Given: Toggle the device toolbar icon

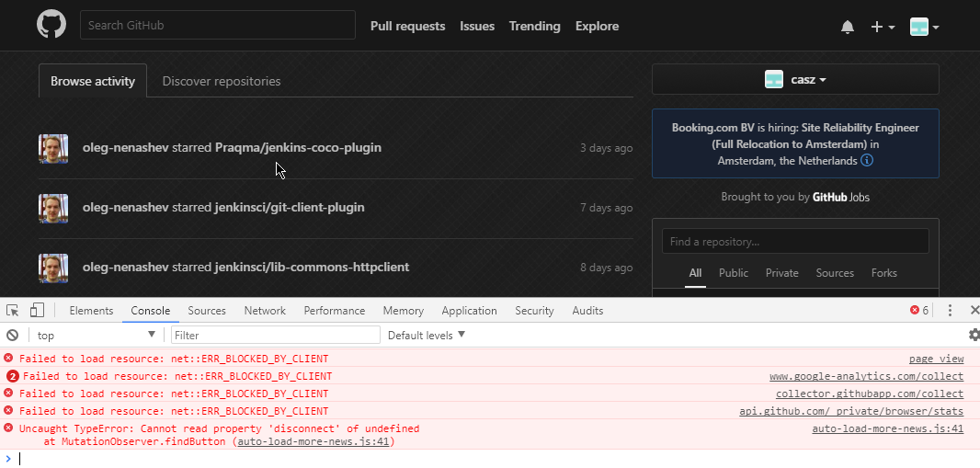Looking at the screenshot, I should tap(37, 310).
